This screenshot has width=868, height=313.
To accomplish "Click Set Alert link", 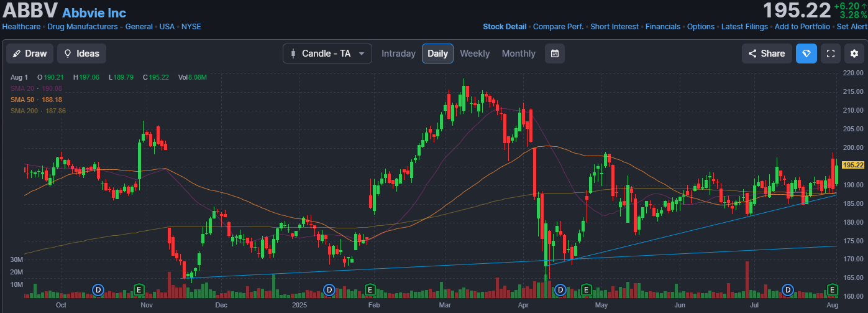I will pos(852,27).
